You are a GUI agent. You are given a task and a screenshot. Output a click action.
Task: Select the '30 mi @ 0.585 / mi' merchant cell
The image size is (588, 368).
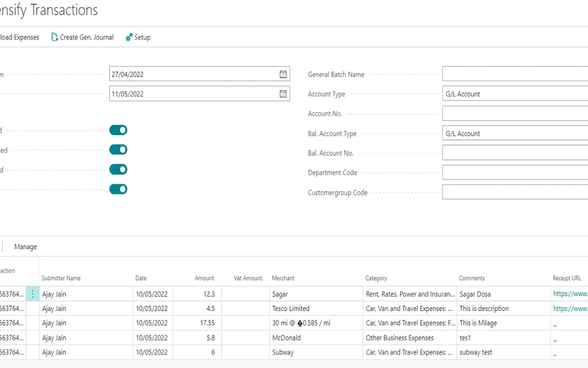click(316, 323)
